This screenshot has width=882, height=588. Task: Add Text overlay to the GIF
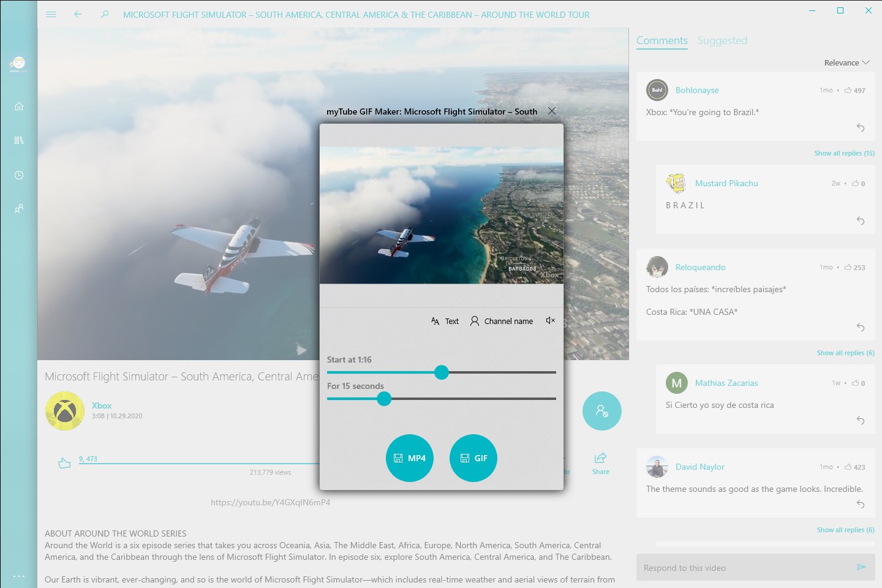coord(445,321)
